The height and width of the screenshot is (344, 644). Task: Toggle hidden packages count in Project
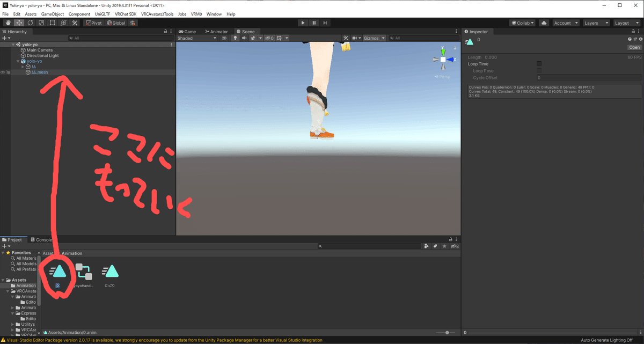(x=455, y=246)
